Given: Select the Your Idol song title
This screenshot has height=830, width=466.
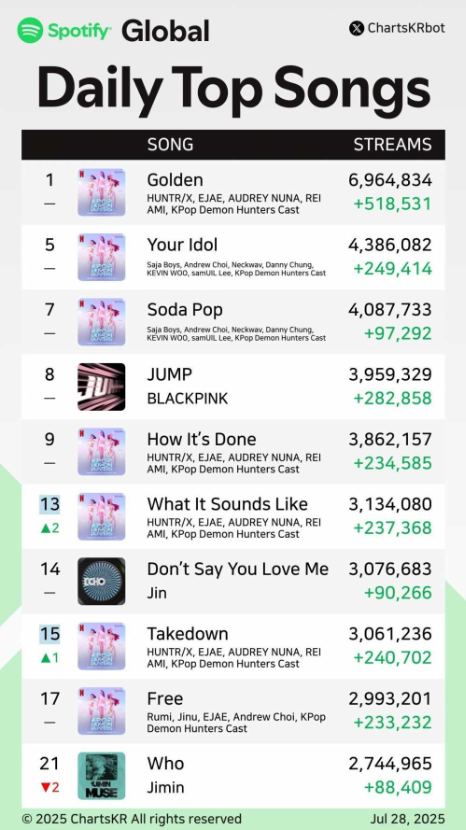Looking at the screenshot, I should coord(182,245).
